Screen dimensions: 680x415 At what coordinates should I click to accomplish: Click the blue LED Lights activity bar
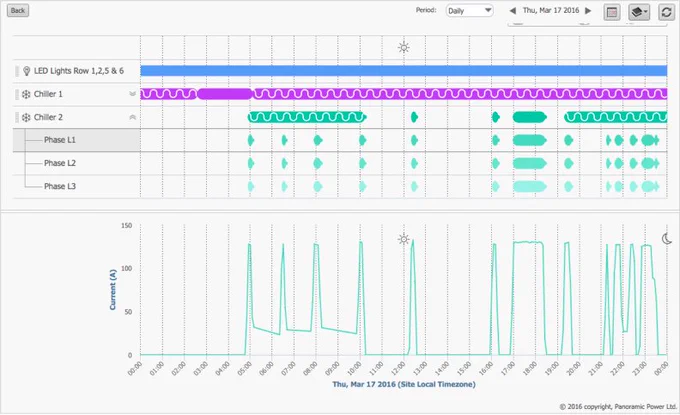403,71
